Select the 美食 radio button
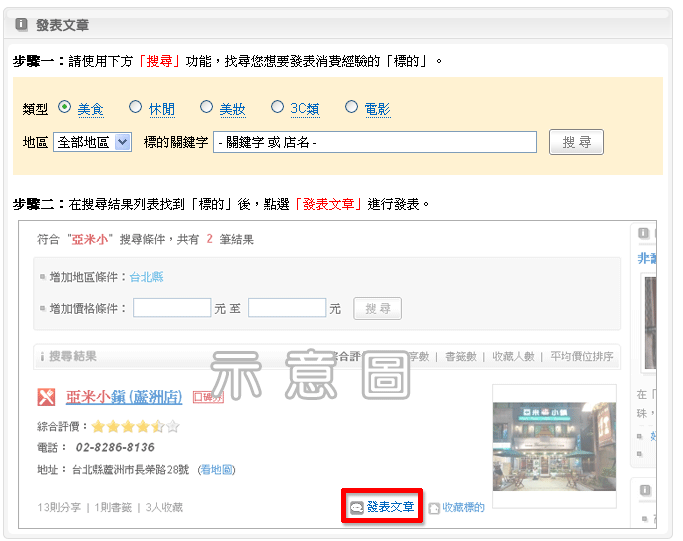The height and width of the screenshot is (541, 683). coord(64,107)
